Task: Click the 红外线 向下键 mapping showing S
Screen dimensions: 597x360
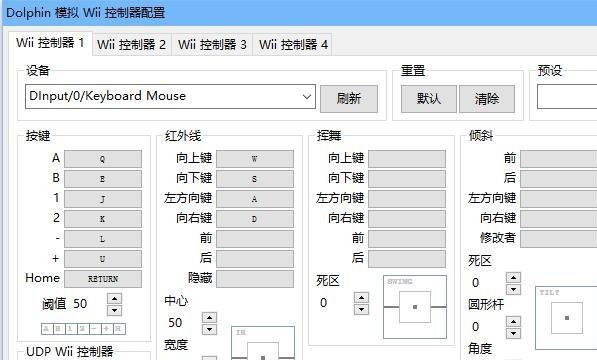Action: point(255,179)
